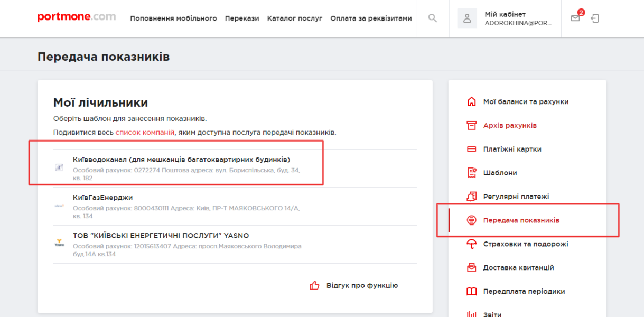This screenshot has height=317, width=644.
Task: Click account text 8000430111 ПР-Т МАЯКОВСЬКОГО
Action: [186, 212]
